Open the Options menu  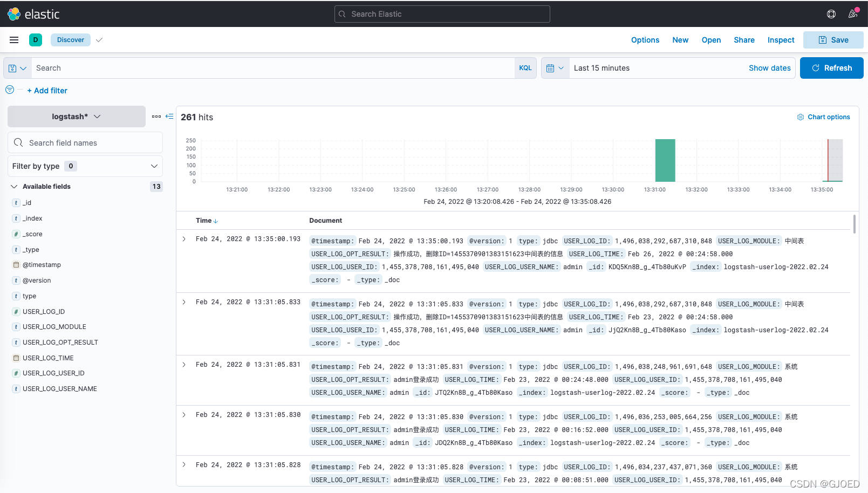point(645,40)
